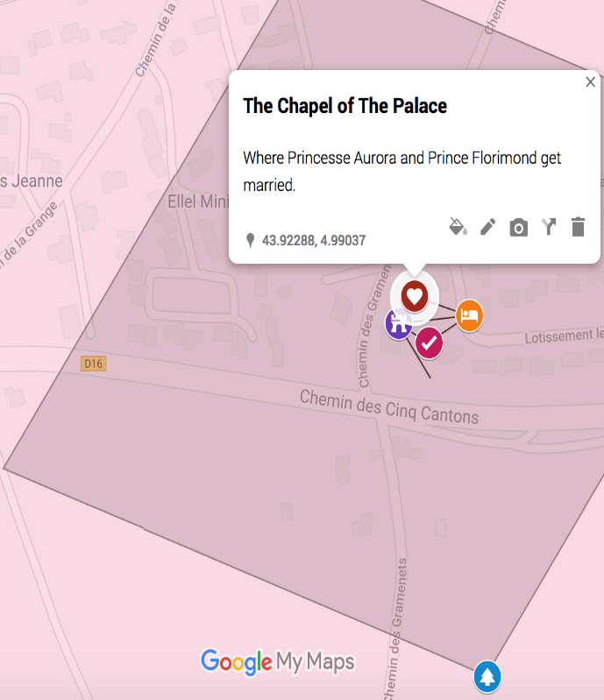Click the D16 road badge
Viewport: 604px width, 700px height.
coord(93,363)
